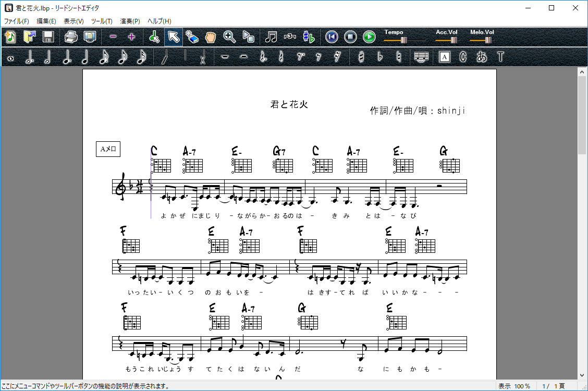Select the Aメロ rehearsal mark box
The image size is (588, 391).
pyautogui.click(x=108, y=149)
